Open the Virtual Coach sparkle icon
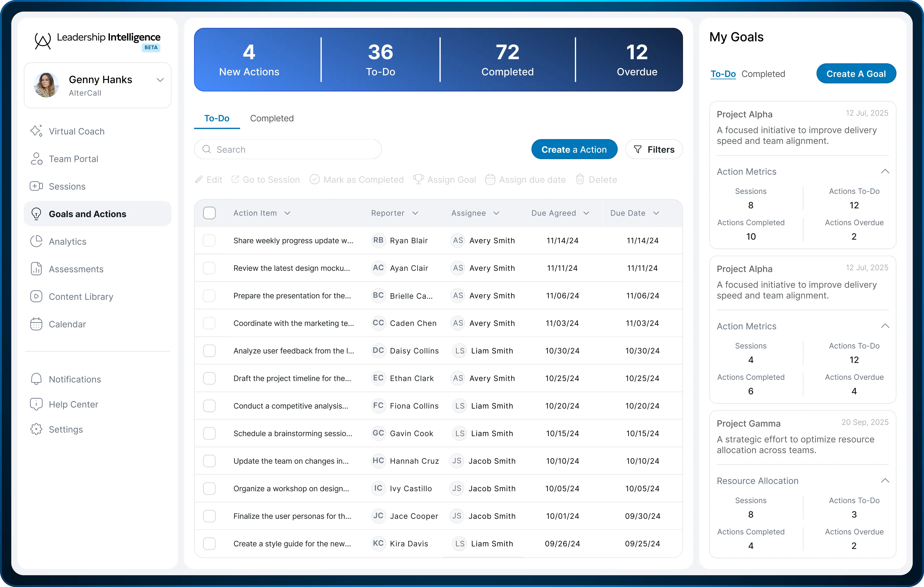 coord(36,131)
